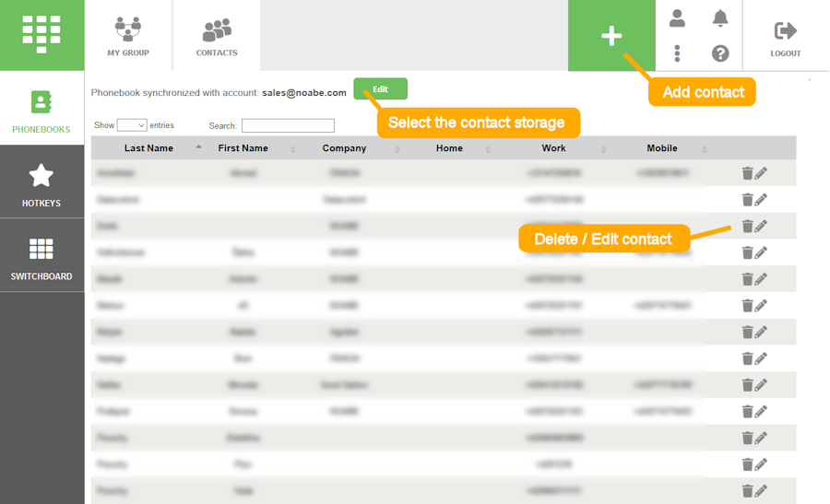This screenshot has width=830, height=504.
Task: Click the help question mark icon
Action: click(720, 53)
